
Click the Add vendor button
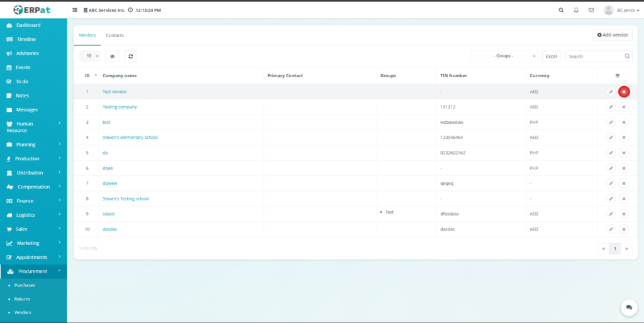click(x=613, y=35)
